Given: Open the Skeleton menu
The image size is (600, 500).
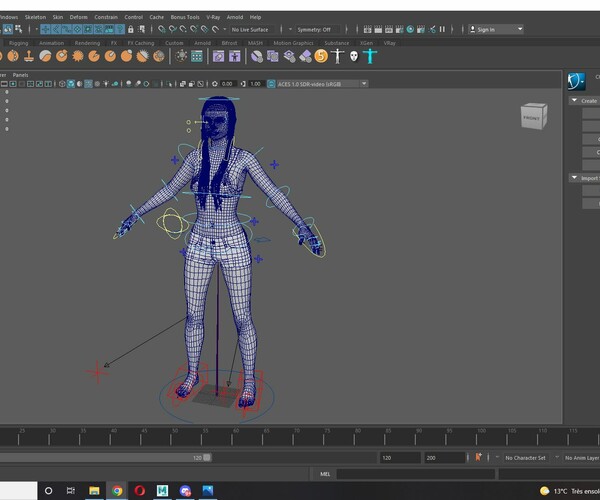Looking at the screenshot, I should 35,17.
